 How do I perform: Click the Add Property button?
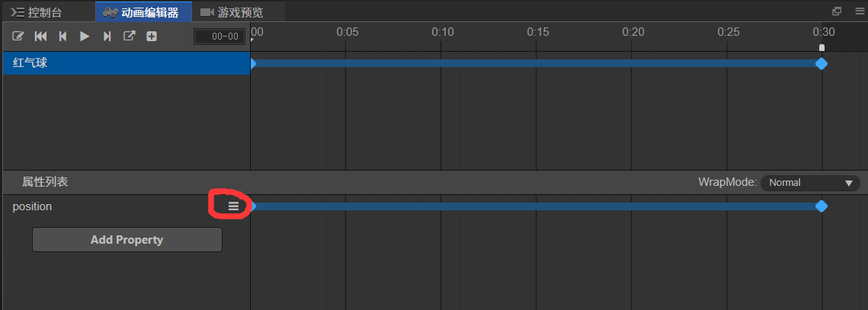click(x=127, y=240)
